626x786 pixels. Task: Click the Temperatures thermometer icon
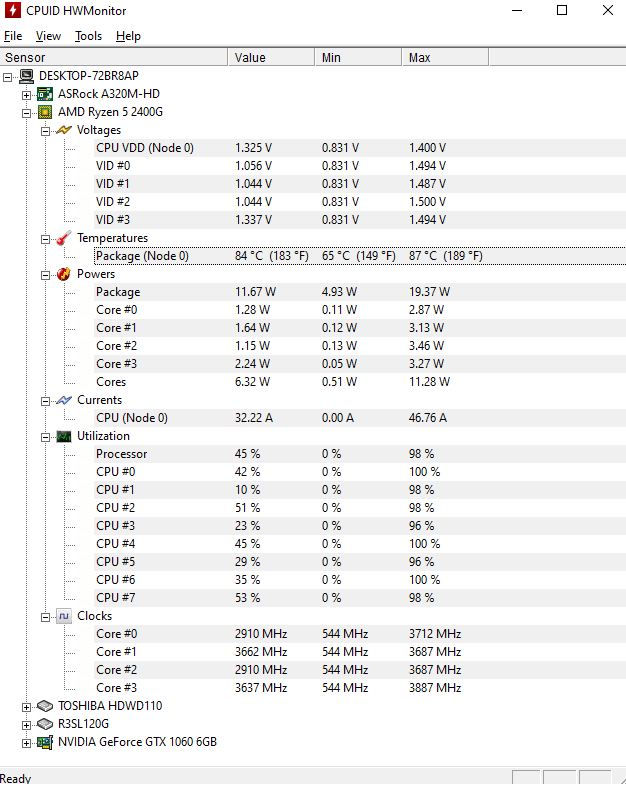pyautogui.click(x=64, y=238)
